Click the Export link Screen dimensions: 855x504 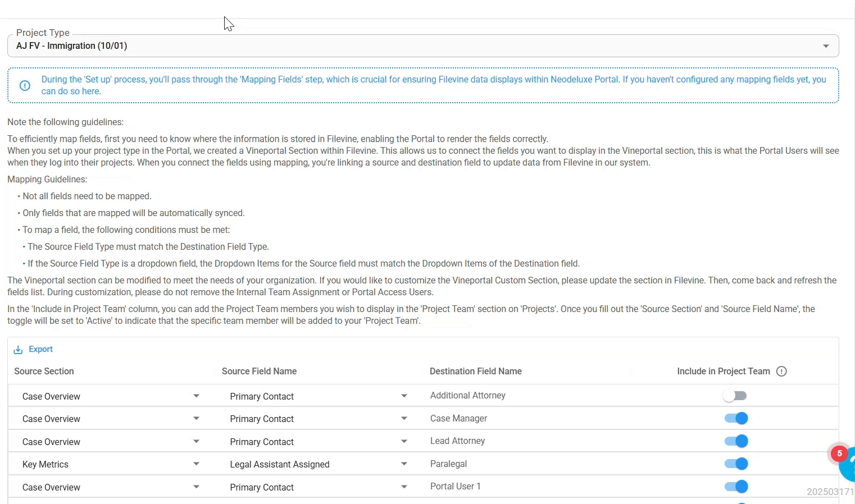[40, 349]
